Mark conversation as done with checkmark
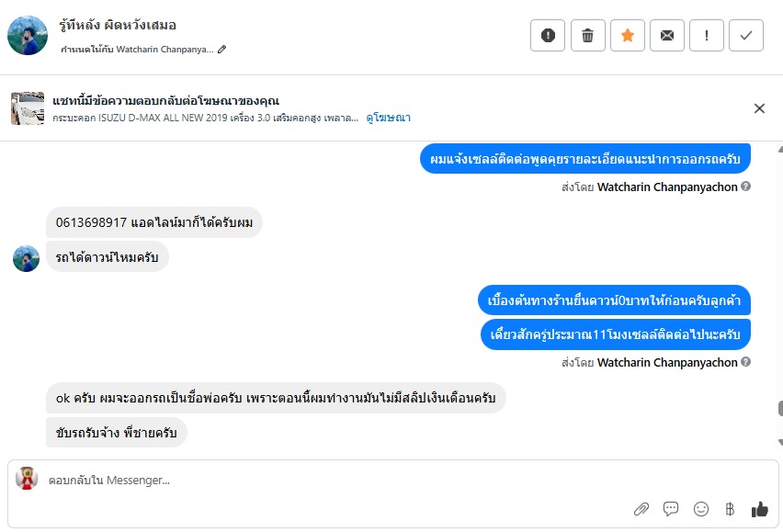Image resolution: width=783 pixels, height=532 pixels. [x=746, y=35]
